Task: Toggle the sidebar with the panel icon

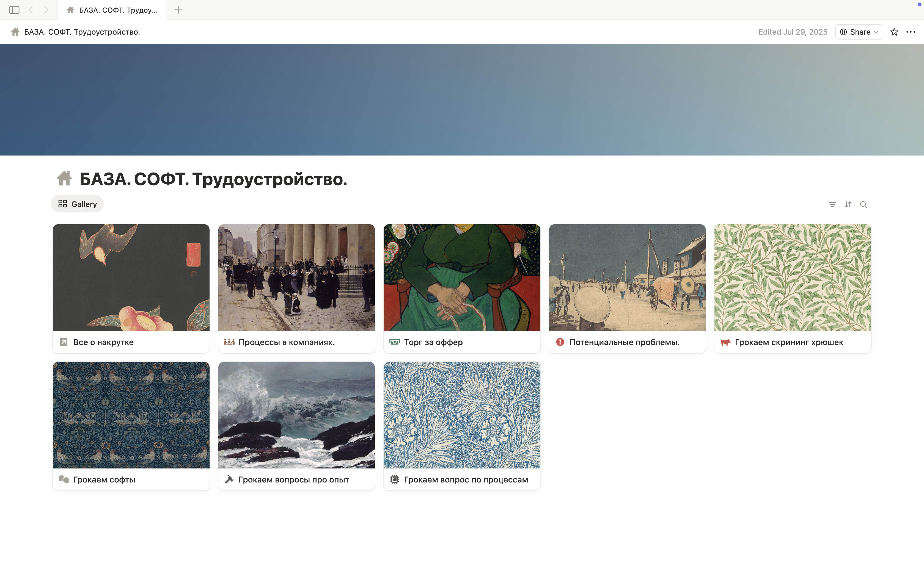Action: tap(14, 10)
